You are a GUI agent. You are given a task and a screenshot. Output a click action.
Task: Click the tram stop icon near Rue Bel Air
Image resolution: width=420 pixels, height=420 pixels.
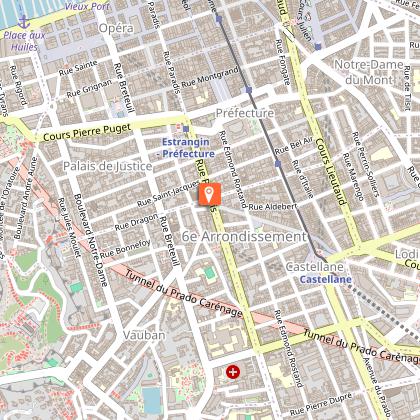278,163
